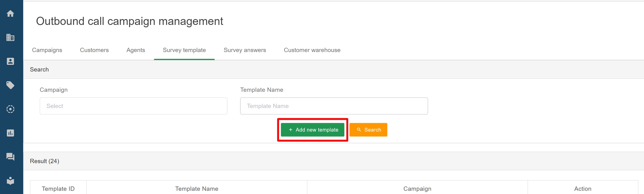Click the Template ID column header
The image size is (644, 194).
tap(58, 189)
